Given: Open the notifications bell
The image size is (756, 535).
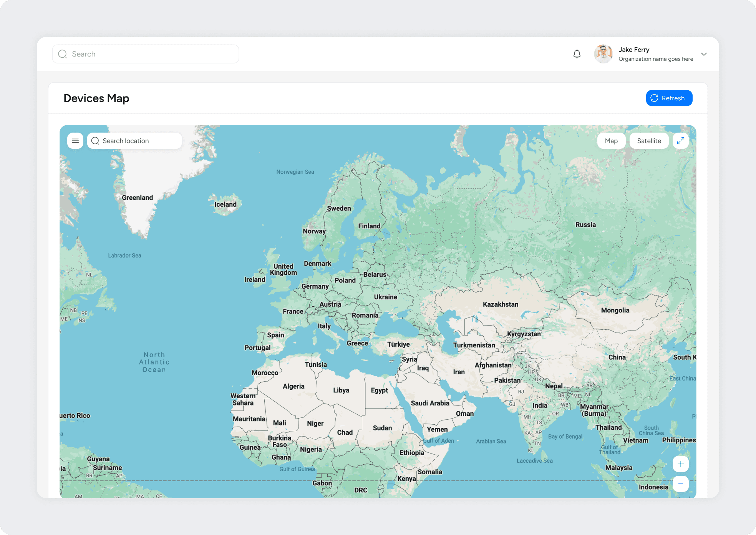Looking at the screenshot, I should tap(577, 54).
